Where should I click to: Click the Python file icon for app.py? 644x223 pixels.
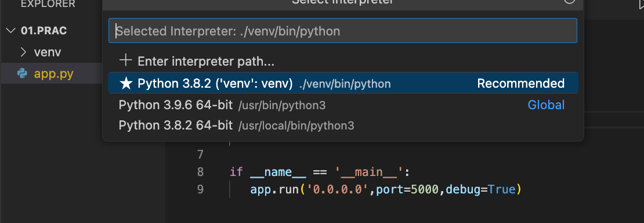(x=22, y=74)
